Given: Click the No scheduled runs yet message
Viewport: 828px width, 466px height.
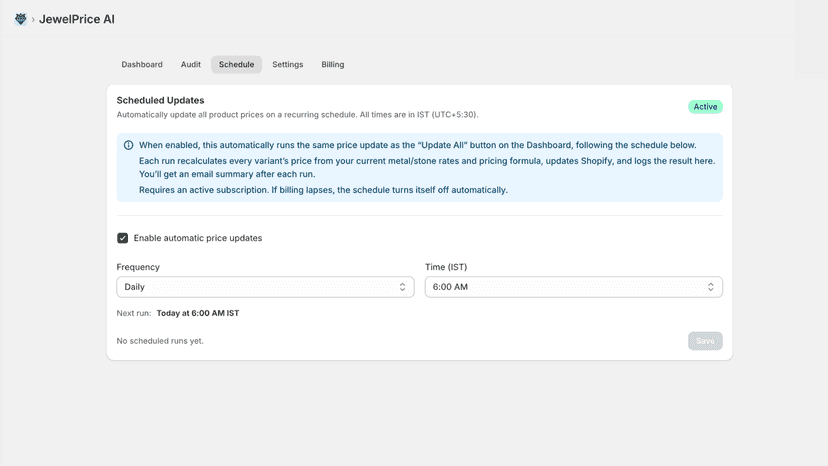Looking at the screenshot, I should pyautogui.click(x=160, y=341).
